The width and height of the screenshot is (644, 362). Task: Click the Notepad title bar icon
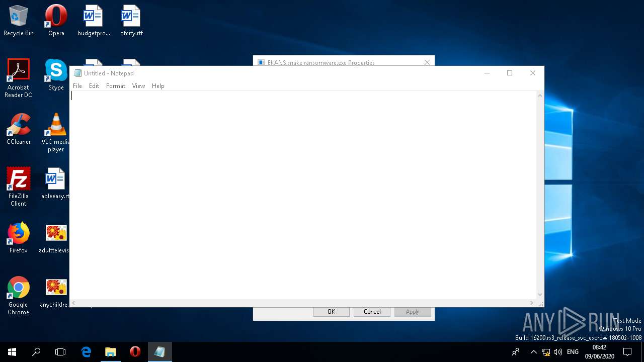click(x=77, y=73)
